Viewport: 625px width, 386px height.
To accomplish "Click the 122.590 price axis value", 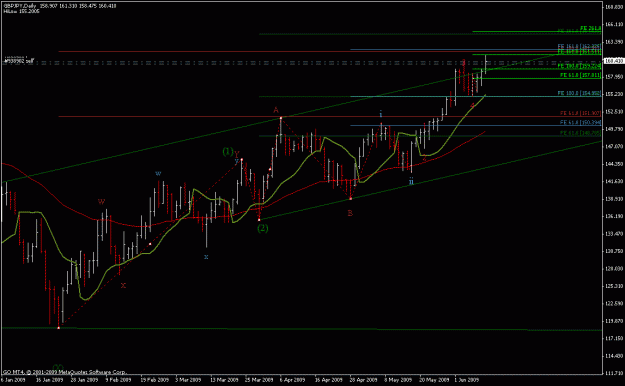I will point(614,303).
